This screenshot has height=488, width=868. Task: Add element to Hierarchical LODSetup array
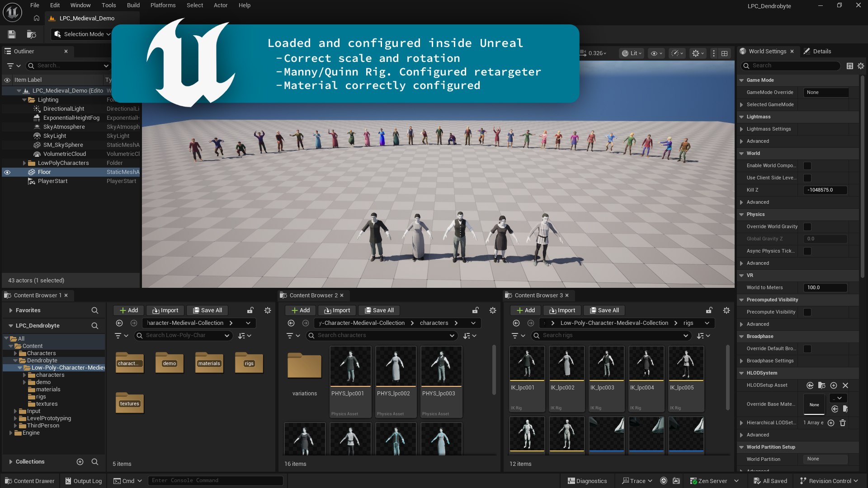click(x=831, y=423)
